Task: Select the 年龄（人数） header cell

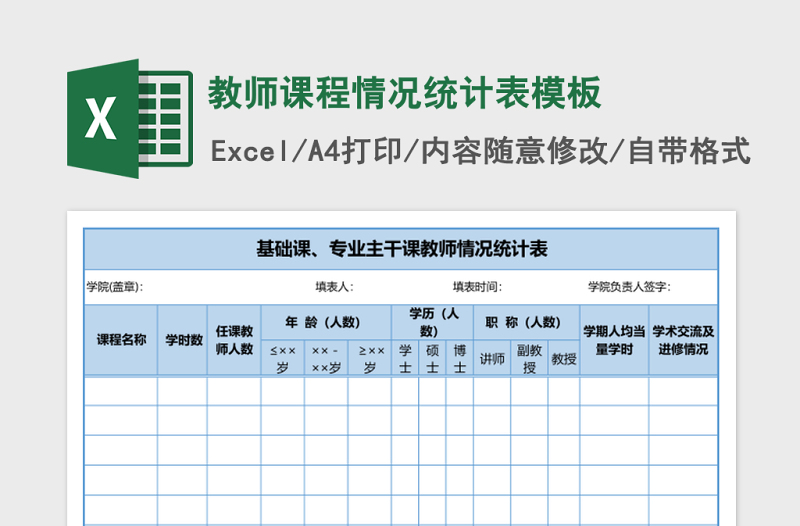Action: pyautogui.click(x=326, y=322)
